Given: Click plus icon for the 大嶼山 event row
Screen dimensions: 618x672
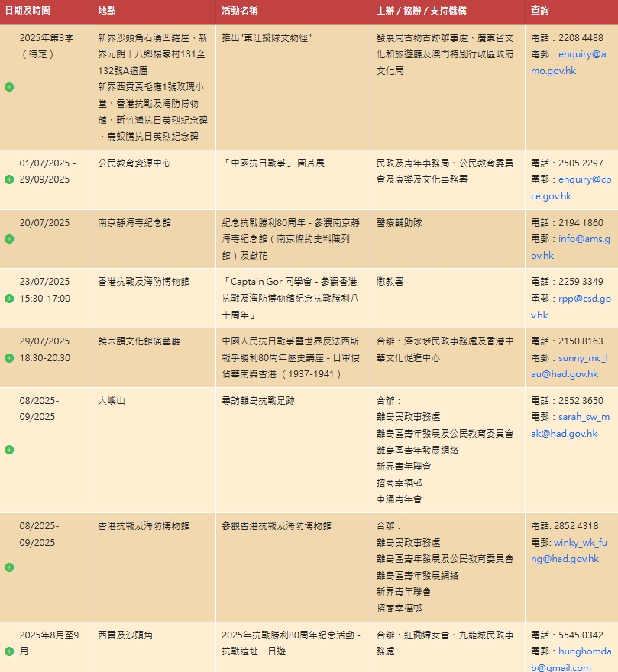Looking at the screenshot, I should click(9, 450).
